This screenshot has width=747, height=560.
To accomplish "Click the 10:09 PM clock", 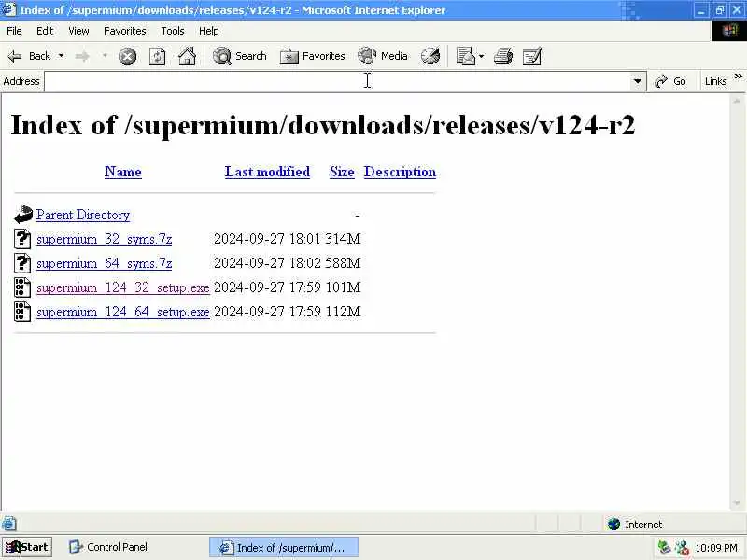I will tap(716, 548).
